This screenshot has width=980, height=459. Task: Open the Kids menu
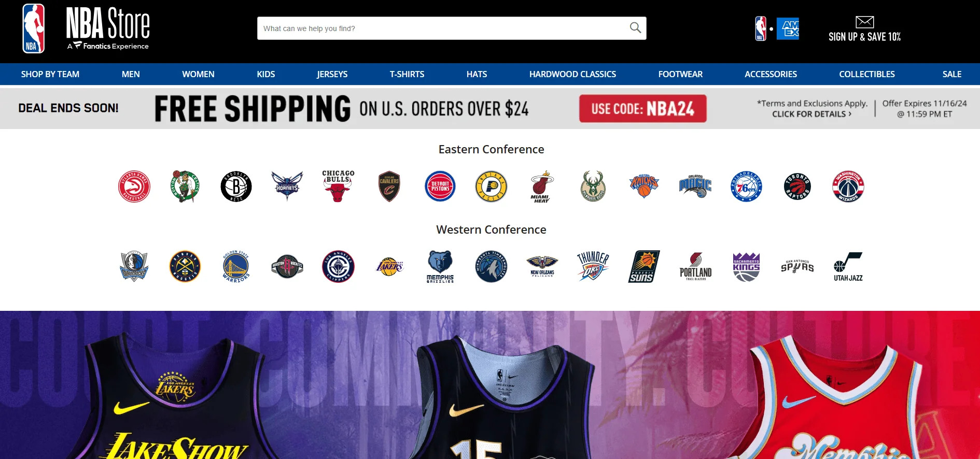click(266, 74)
